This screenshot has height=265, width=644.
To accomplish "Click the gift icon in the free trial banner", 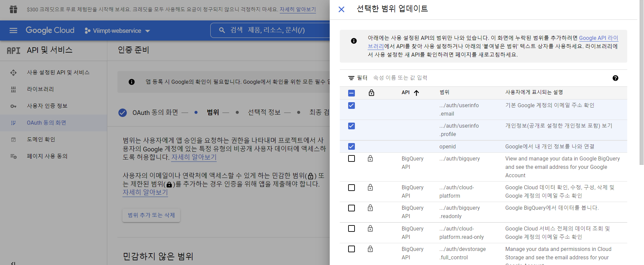I will 13,9.
